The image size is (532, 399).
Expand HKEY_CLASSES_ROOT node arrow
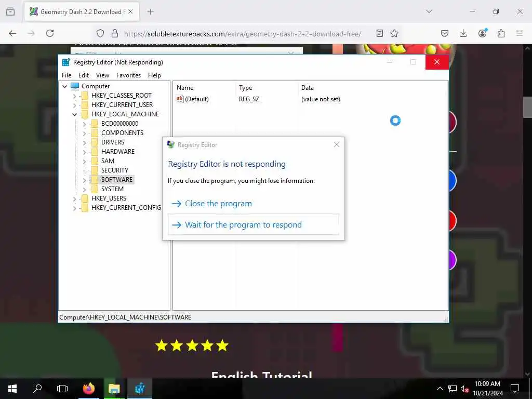(75, 96)
